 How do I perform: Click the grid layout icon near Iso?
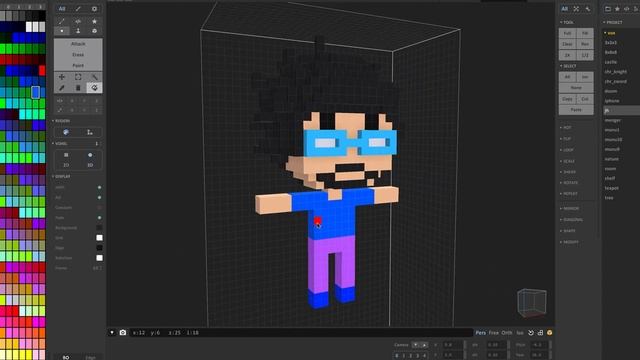point(540,333)
